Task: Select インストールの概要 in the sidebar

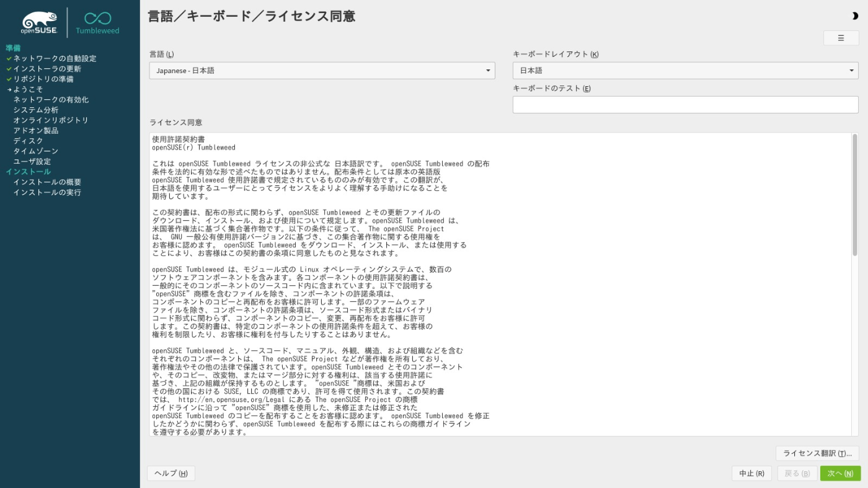Action: point(47,182)
